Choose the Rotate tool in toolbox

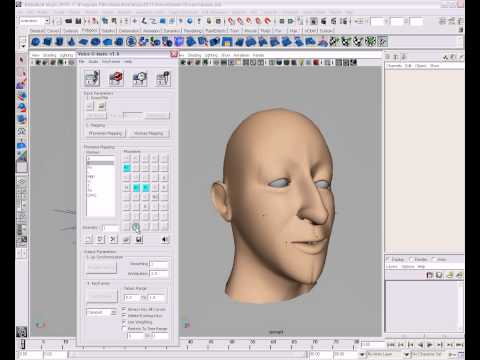21,108
